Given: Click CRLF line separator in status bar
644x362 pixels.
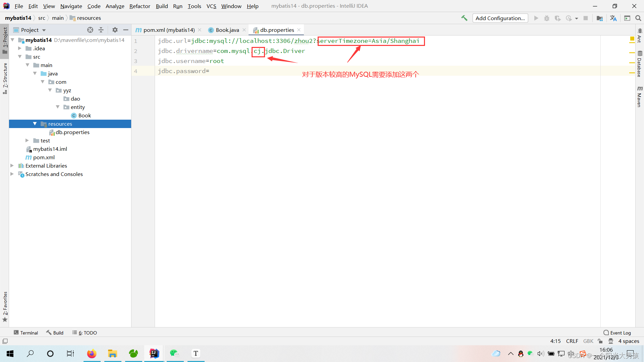Looking at the screenshot, I should [x=572, y=341].
